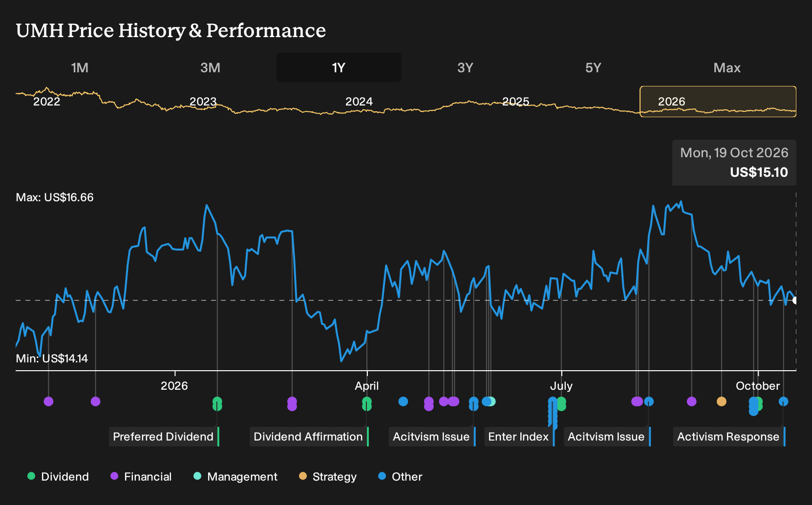Image resolution: width=812 pixels, height=505 pixels.
Task: Open the Enter Index event label
Action: pos(519,437)
